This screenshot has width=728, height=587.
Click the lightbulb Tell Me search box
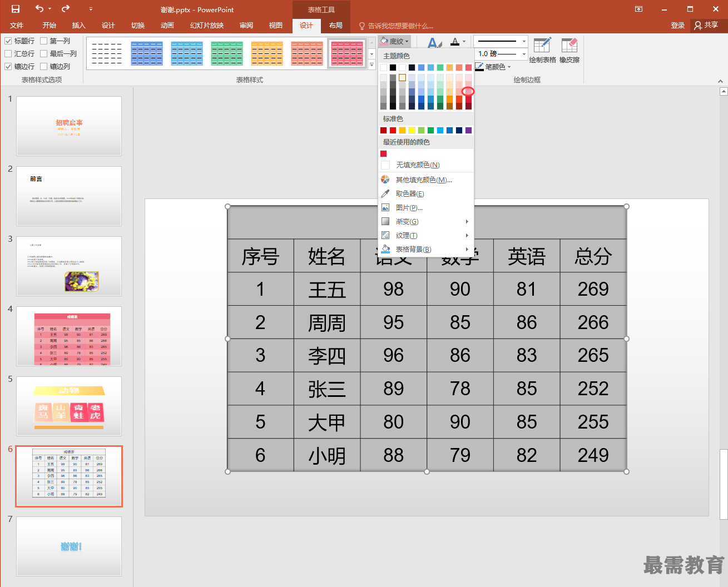click(397, 26)
